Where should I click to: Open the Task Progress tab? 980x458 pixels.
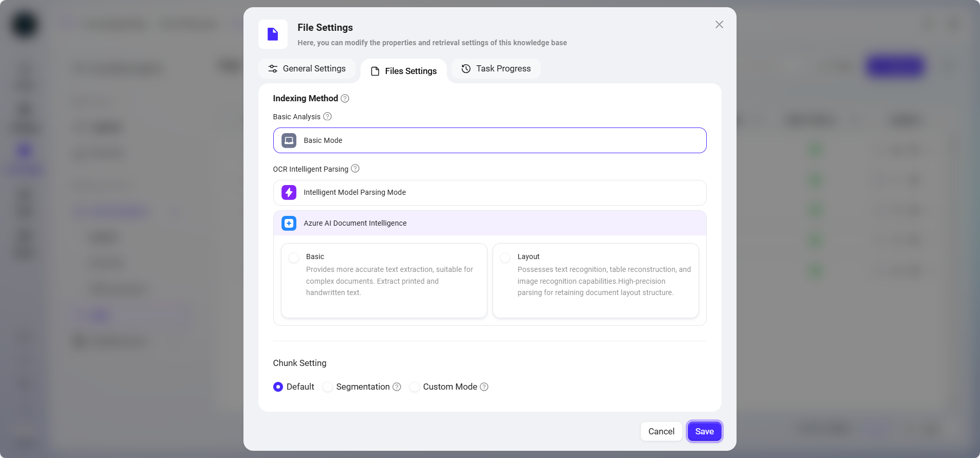coord(496,69)
